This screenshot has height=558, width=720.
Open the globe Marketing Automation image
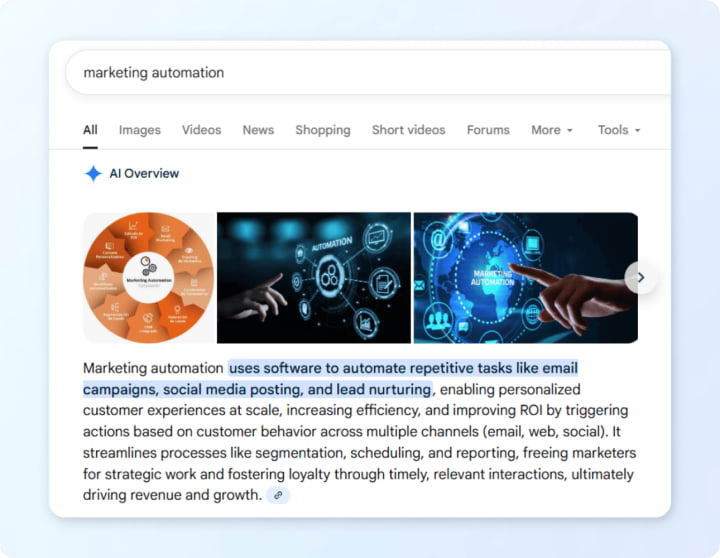[526, 278]
